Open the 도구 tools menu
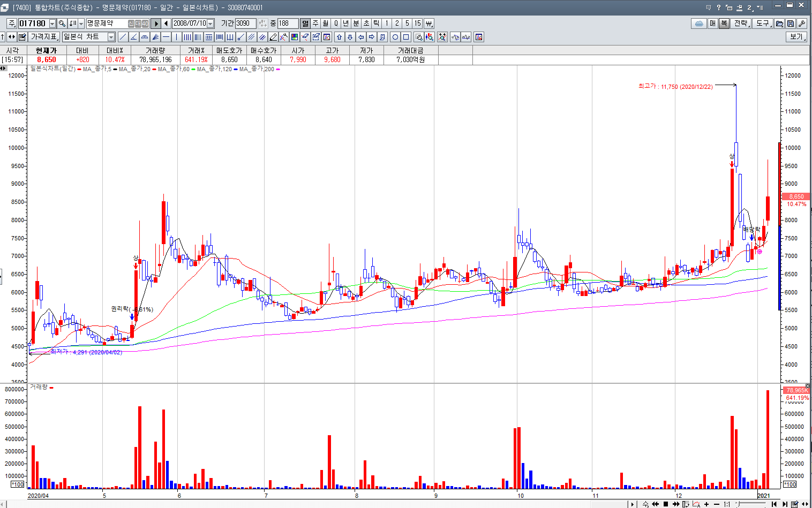Viewport: 812px width, 508px height. pos(762,24)
